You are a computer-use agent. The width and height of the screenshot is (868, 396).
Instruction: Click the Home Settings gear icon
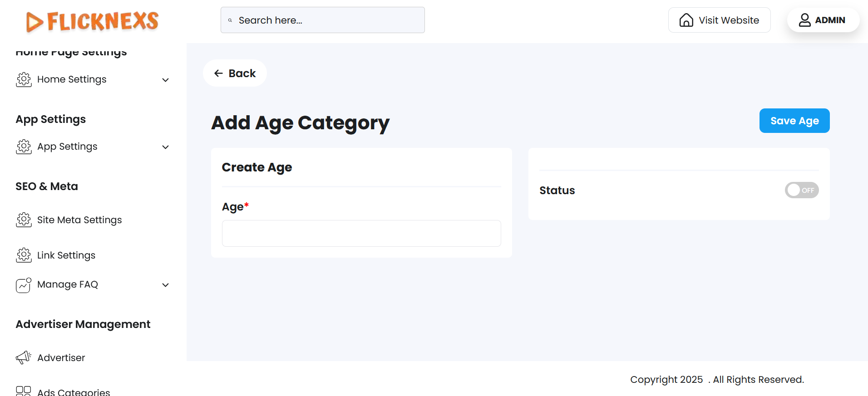(x=24, y=79)
